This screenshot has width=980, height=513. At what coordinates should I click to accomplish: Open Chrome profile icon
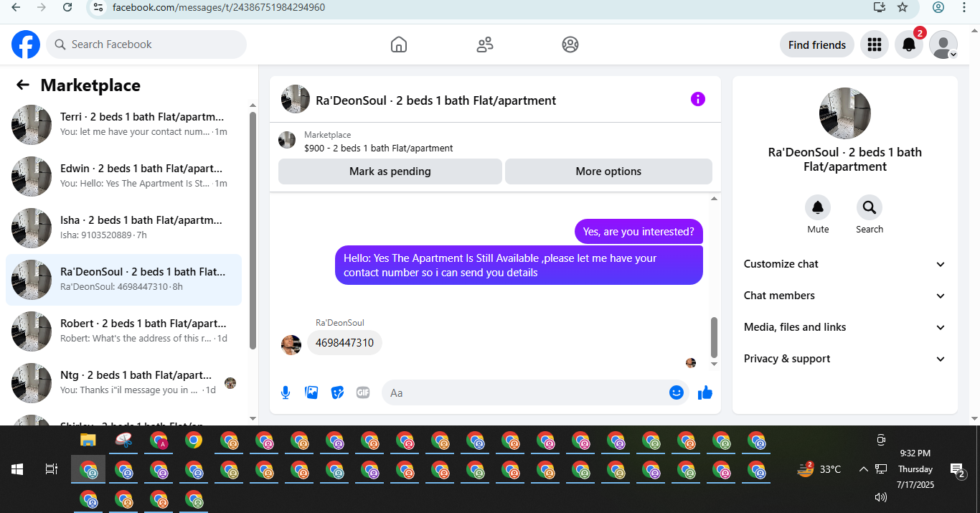(938, 7)
